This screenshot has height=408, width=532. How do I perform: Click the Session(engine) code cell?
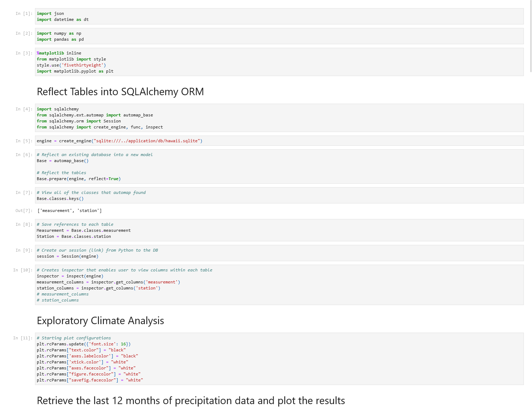coord(279,253)
